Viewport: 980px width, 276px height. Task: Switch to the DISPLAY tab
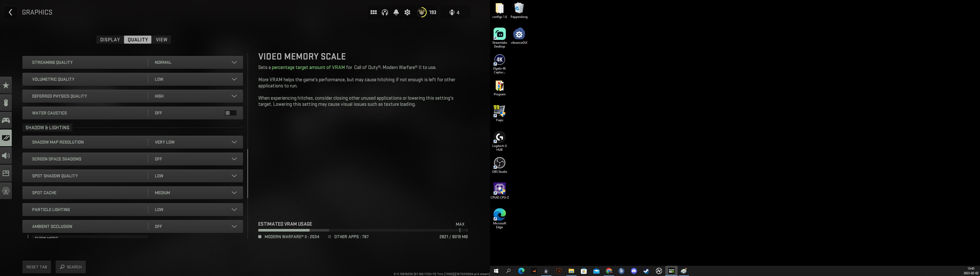[110, 40]
